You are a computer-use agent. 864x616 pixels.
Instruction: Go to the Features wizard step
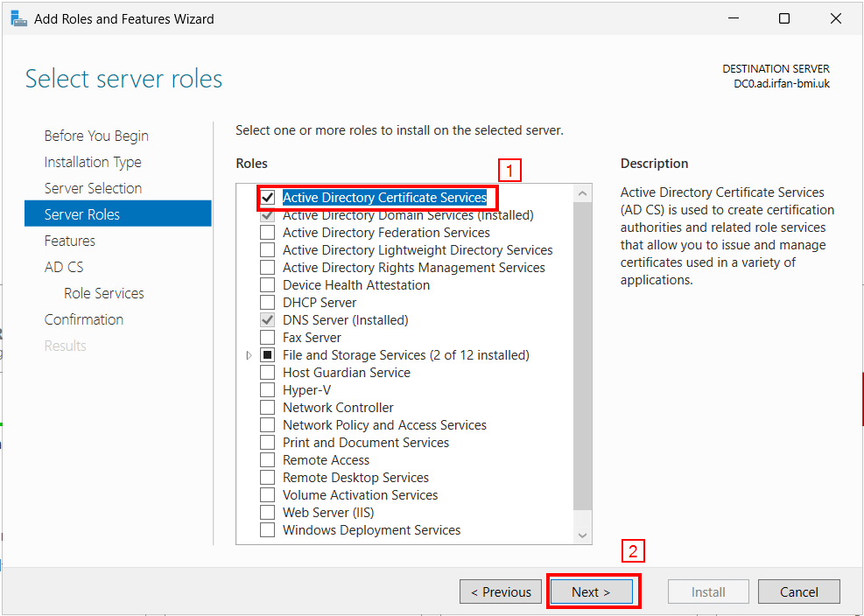pos(69,241)
